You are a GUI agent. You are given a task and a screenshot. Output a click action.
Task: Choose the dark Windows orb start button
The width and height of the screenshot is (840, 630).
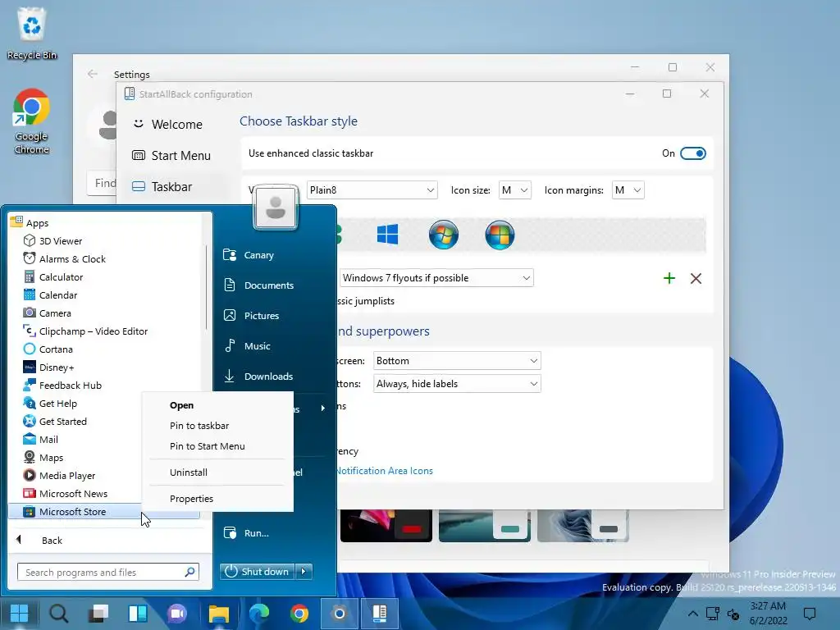[500, 235]
